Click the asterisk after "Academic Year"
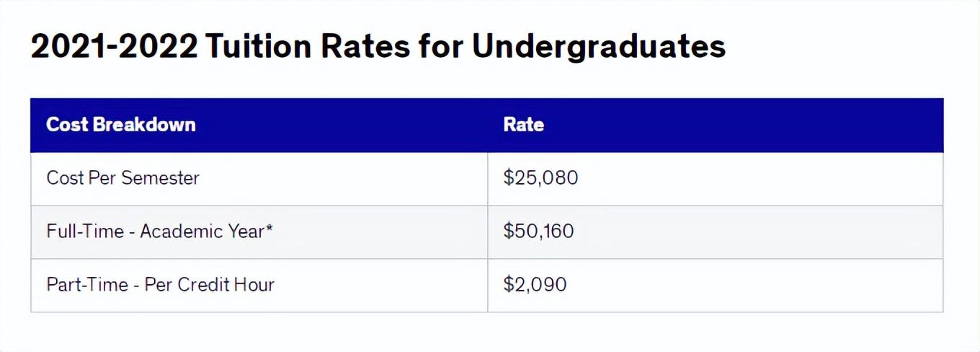The image size is (980, 352). (269, 229)
